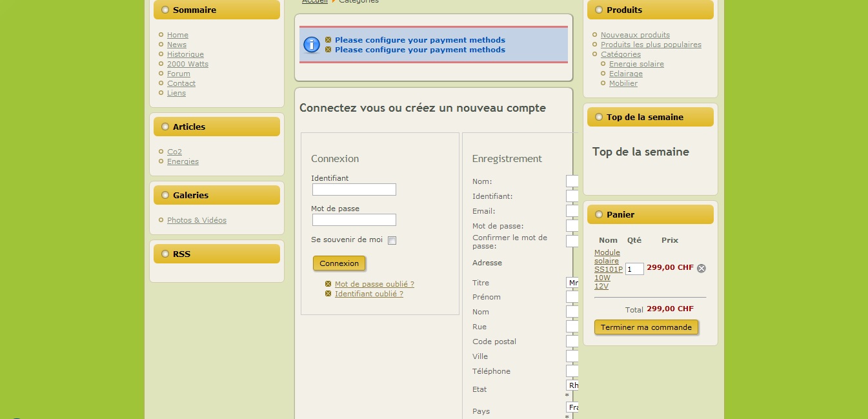The width and height of the screenshot is (868, 419).
Task: Click Identifiant oublié link
Action: pos(369,294)
